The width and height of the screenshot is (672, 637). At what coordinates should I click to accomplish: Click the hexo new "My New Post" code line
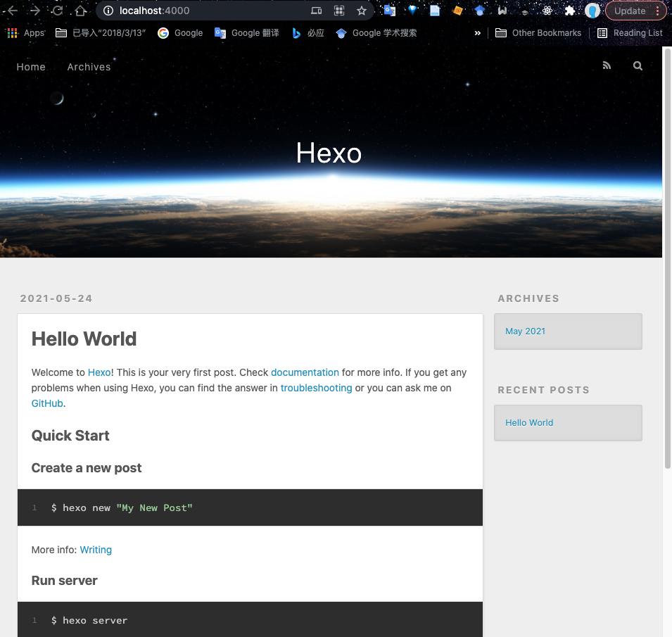coord(122,508)
